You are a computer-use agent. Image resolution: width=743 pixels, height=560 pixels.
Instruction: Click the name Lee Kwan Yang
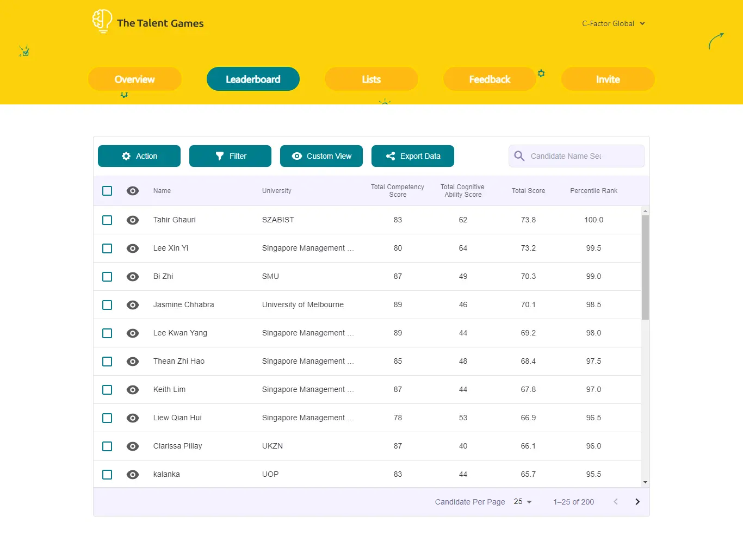(180, 333)
